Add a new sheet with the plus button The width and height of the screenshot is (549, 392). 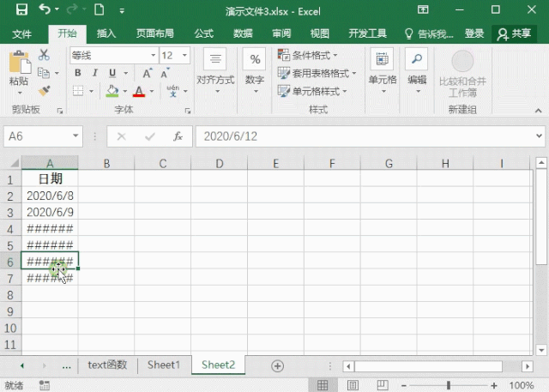point(277,366)
